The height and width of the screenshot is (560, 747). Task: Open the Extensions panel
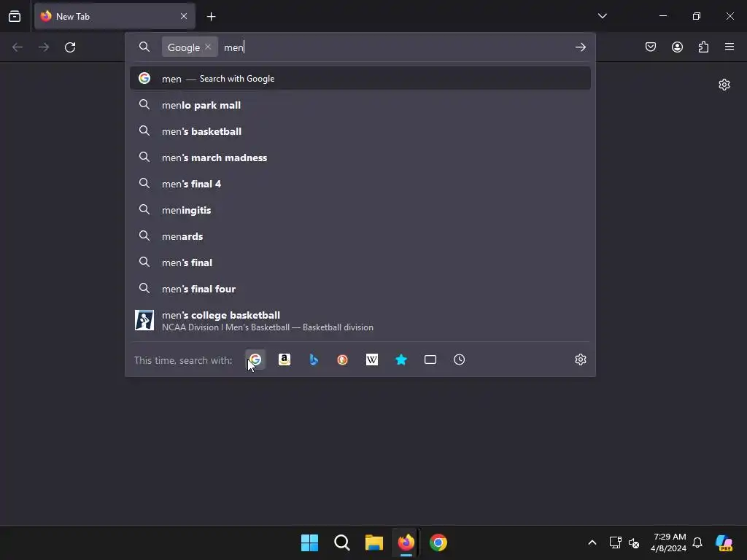click(703, 47)
